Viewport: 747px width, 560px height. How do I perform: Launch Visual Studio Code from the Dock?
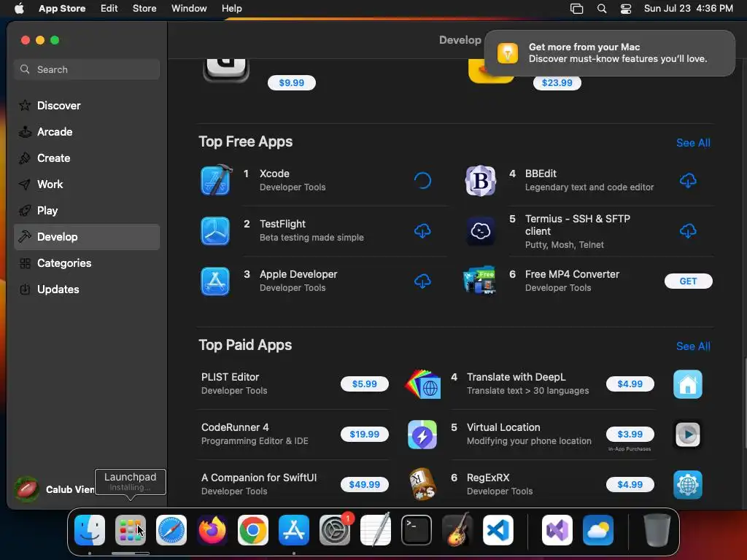[498, 530]
